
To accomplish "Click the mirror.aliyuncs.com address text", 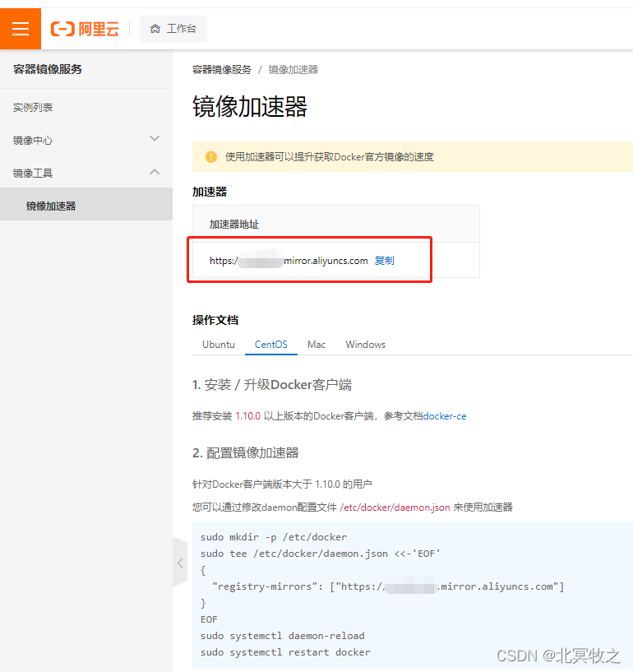I will pyautogui.click(x=289, y=261).
